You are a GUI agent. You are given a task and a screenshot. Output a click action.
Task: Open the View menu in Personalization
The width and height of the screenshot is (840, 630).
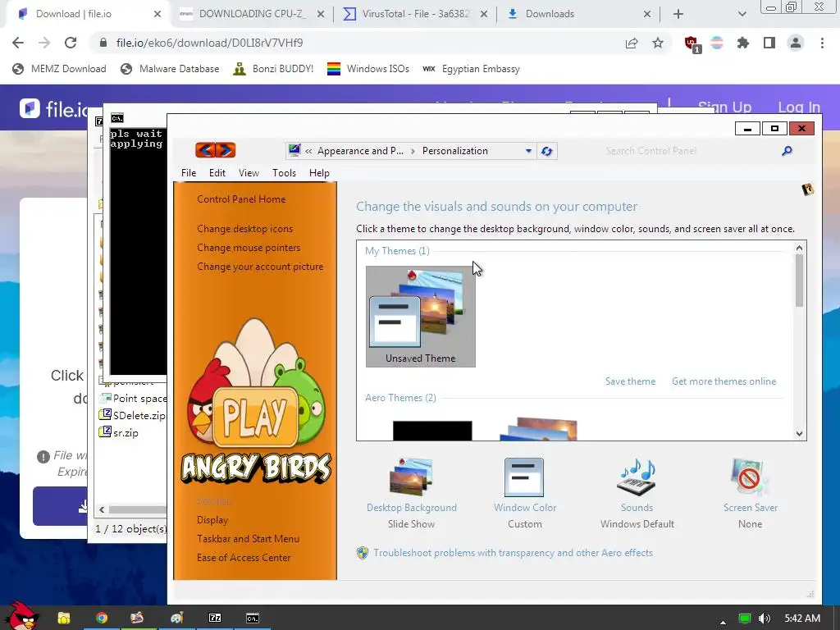coord(249,173)
